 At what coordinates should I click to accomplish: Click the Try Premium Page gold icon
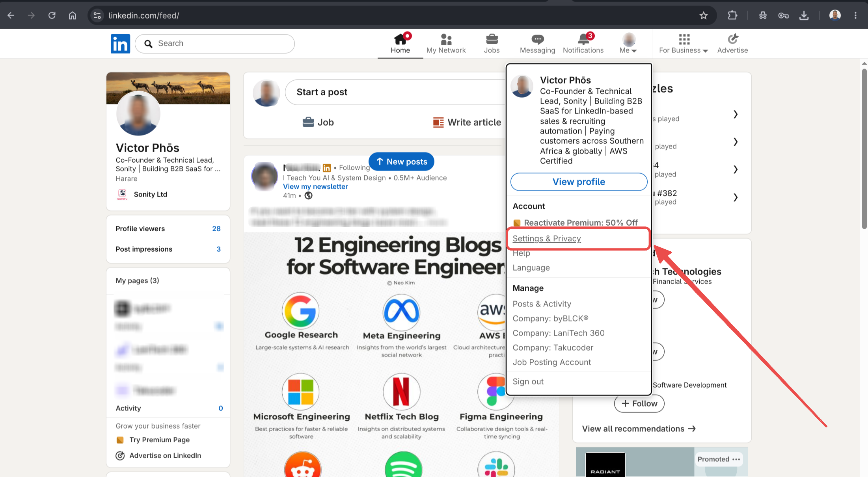[x=120, y=440]
